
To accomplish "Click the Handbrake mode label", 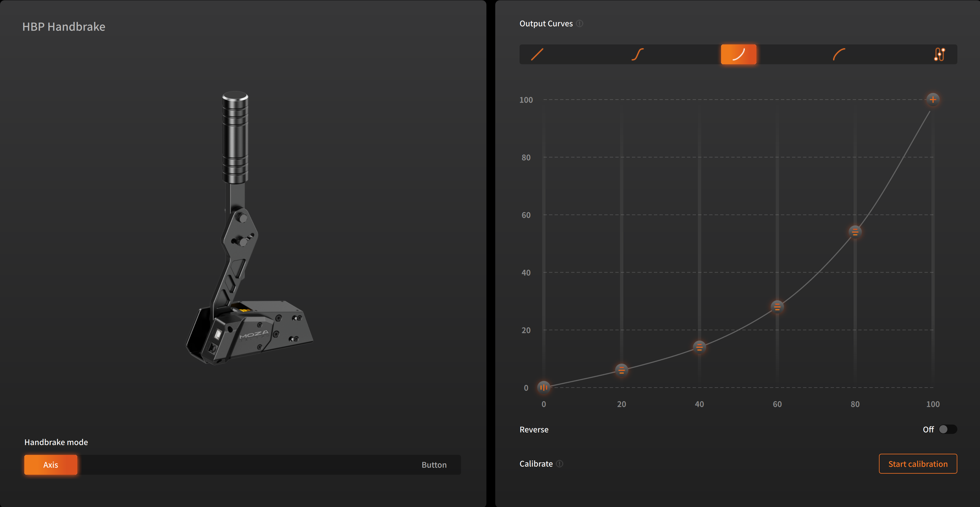I will (x=56, y=442).
